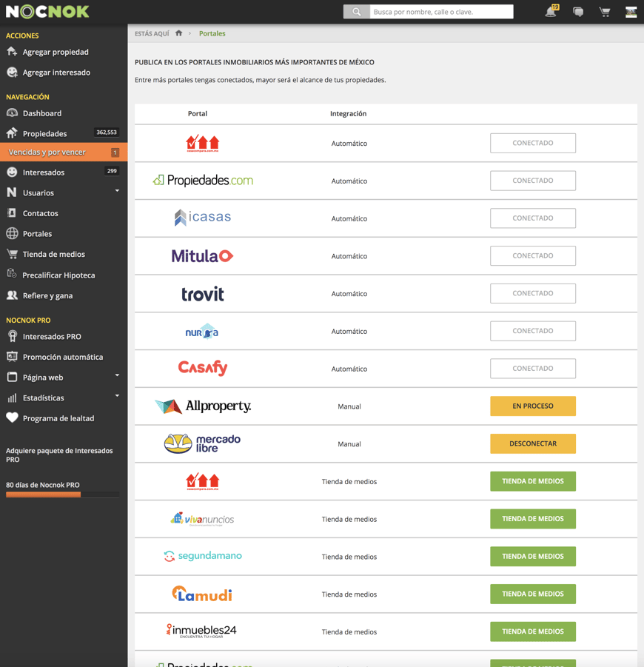
Task: Click TIENDA DE MEDIOS for Vivanuncios
Action: (533, 518)
